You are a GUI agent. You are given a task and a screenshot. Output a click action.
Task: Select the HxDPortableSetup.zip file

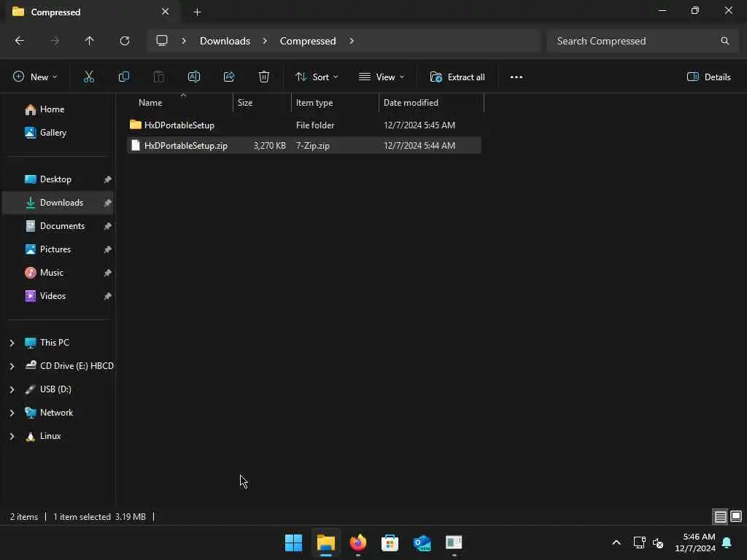(304, 146)
